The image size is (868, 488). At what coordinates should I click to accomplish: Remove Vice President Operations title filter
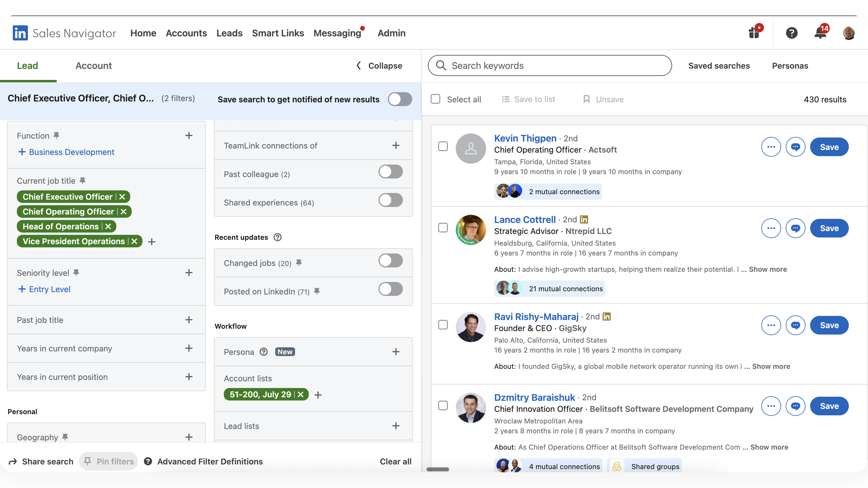pos(134,241)
